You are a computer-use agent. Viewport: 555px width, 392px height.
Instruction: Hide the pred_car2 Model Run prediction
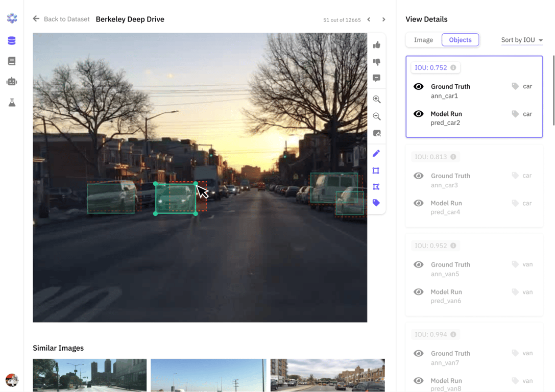click(x=419, y=114)
